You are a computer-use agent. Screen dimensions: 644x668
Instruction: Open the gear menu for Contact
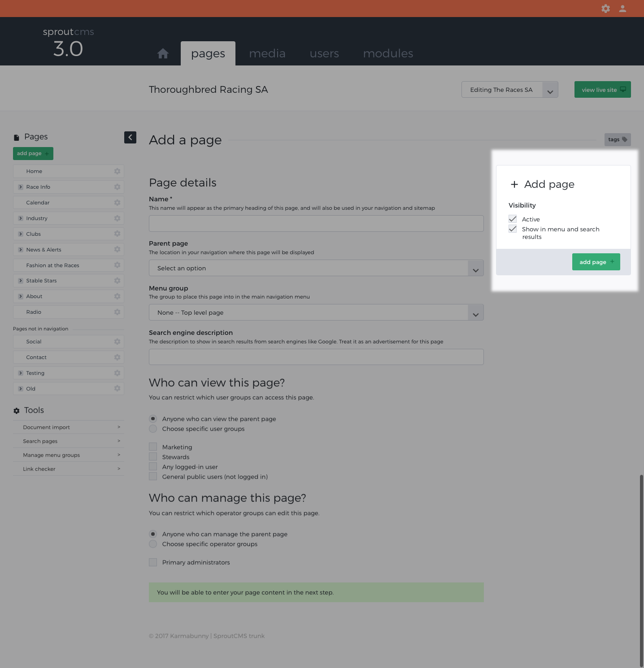coord(117,357)
